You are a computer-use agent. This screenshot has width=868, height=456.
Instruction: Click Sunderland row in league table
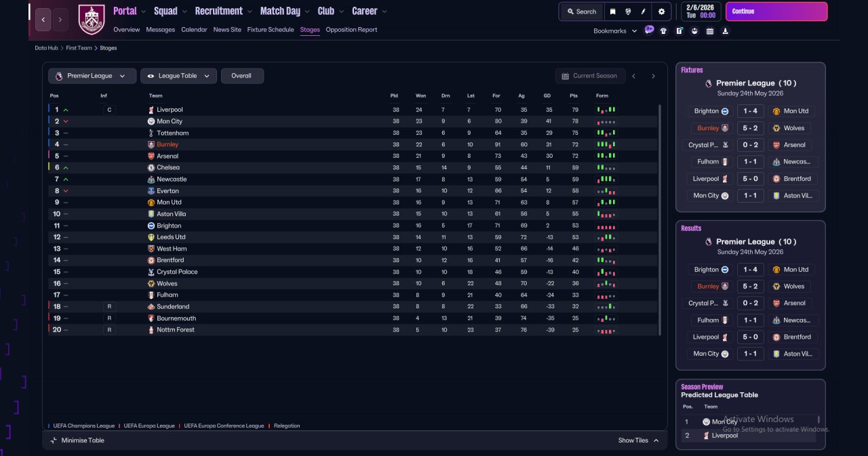pos(353,307)
